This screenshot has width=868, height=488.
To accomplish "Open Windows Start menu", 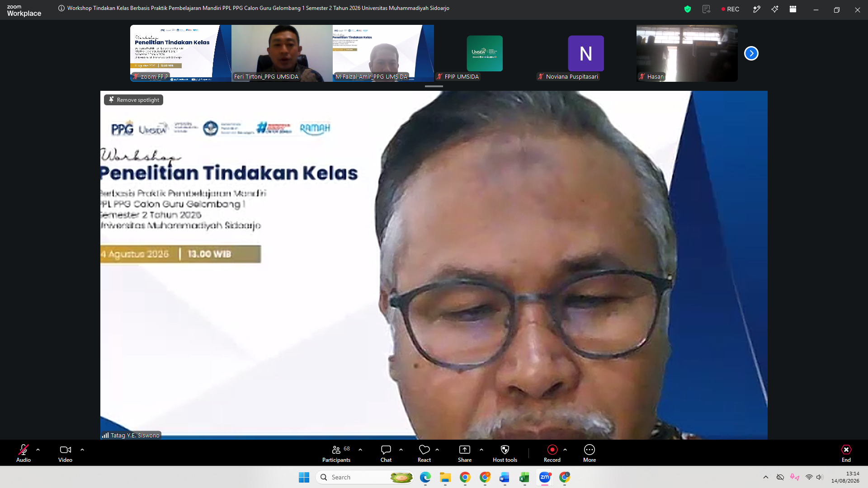I will point(304,477).
